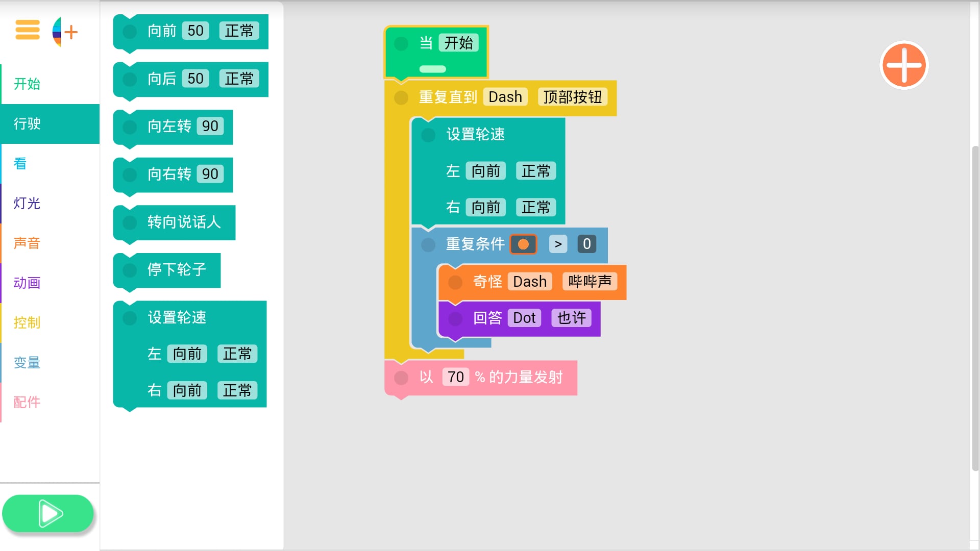Click the circle on the palette 设置轮速 block

pos(130,318)
